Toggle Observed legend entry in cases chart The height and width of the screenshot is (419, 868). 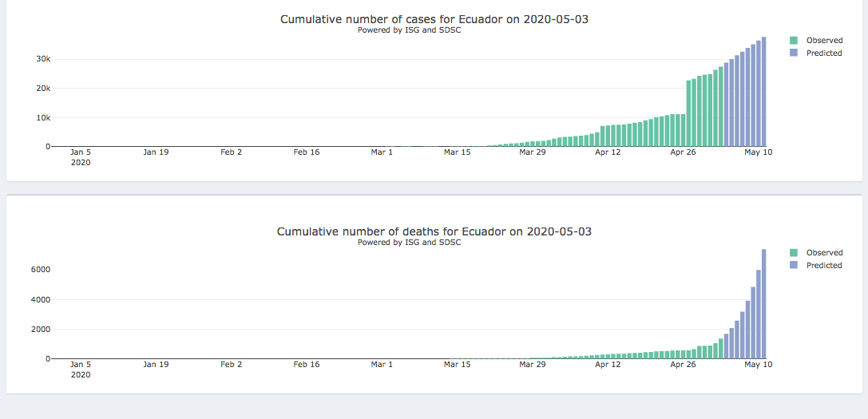pyautogui.click(x=823, y=40)
